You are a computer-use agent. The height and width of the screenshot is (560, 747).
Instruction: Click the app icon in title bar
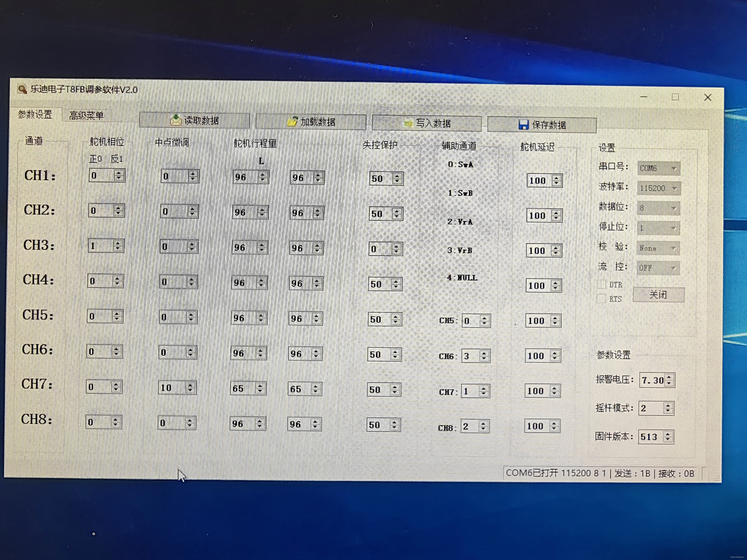point(22,89)
